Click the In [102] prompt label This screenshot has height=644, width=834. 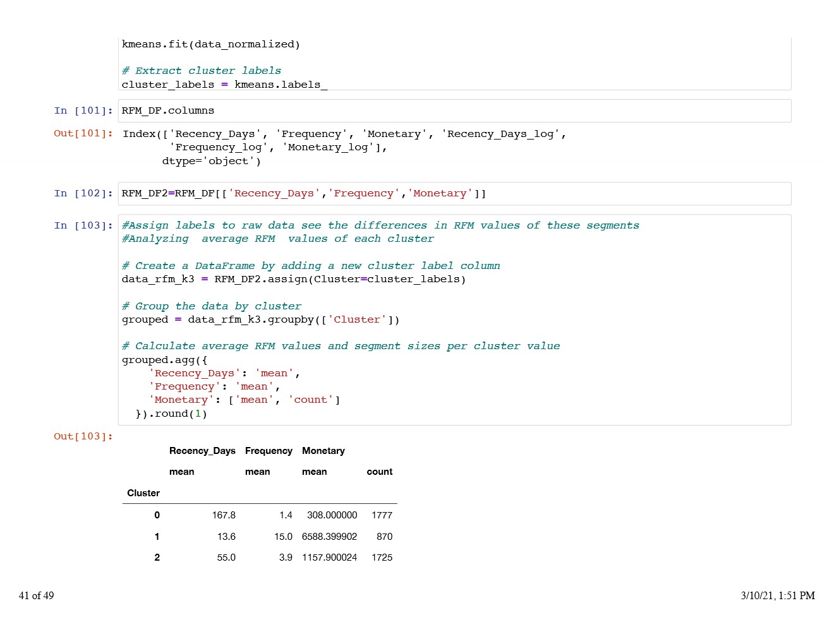click(83, 193)
